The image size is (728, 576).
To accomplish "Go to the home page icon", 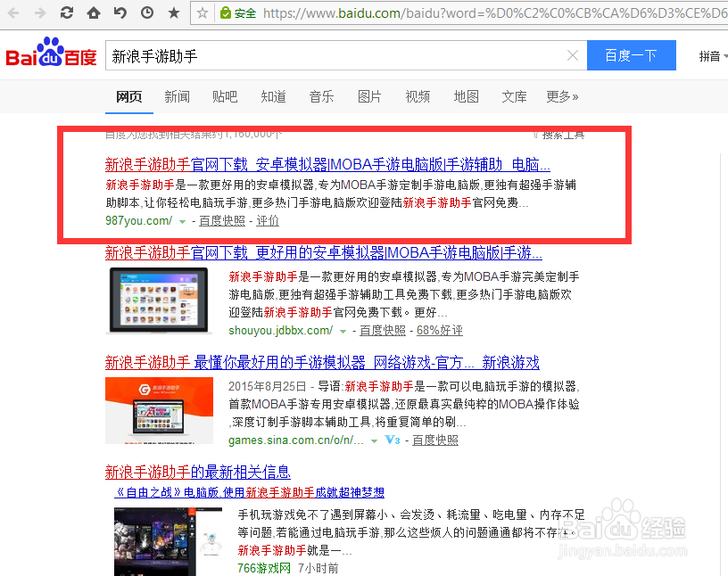I will point(94,13).
